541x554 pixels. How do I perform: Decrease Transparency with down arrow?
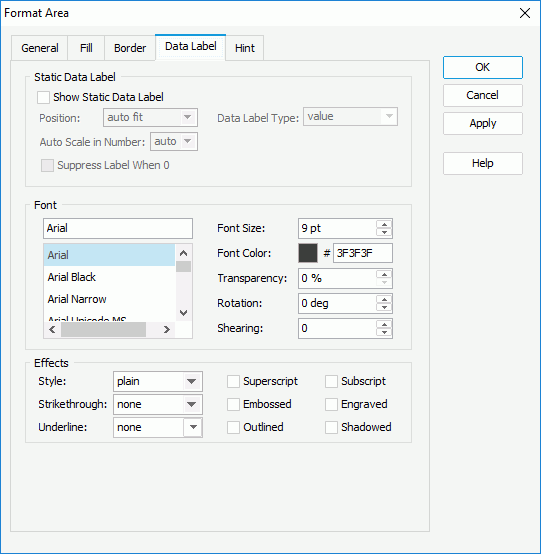(x=384, y=283)
